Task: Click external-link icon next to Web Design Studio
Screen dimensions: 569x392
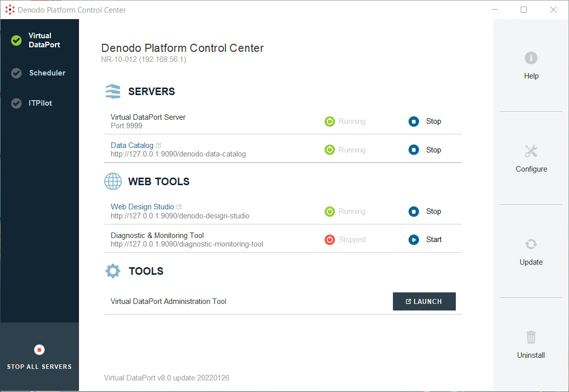Action: tap(179, 206)
